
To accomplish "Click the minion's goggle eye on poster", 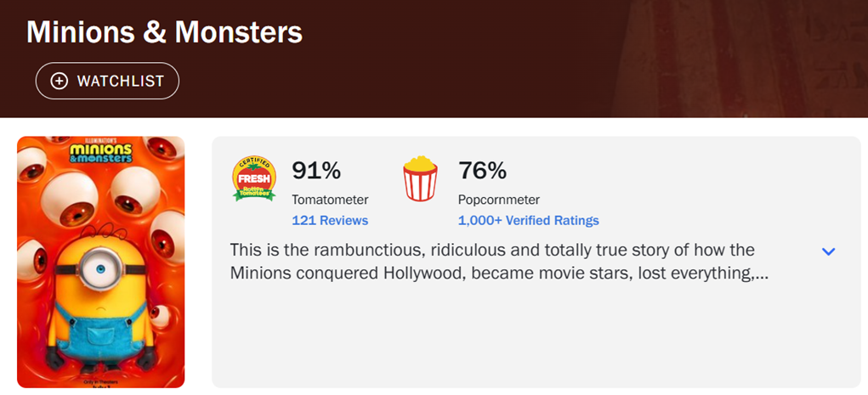I will [100, 269].
